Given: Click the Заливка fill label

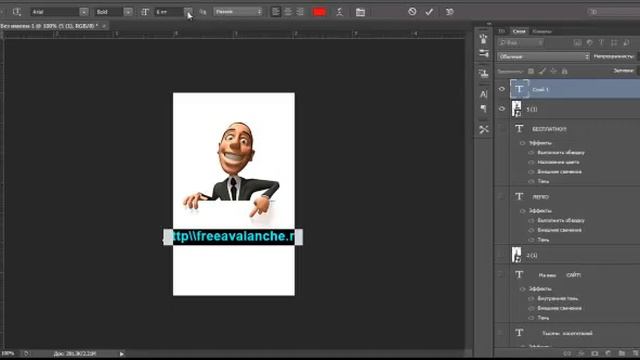Looking at the screenshot, I should click(623, 71).
